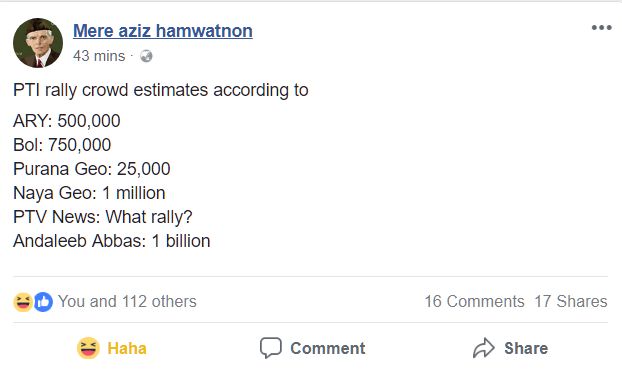Click the 'ARY: 500,000' line
This screenshot has width=622, height=371.
(67, 121)
